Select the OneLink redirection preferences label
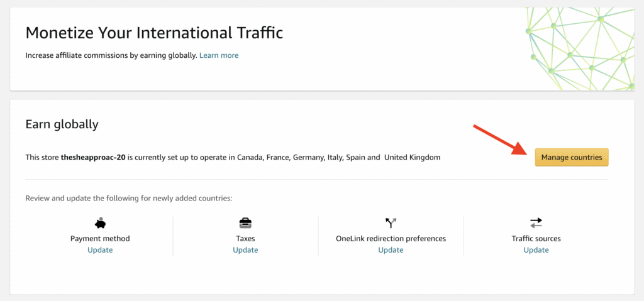The image size is (644, 301). (x=391, y=239)
